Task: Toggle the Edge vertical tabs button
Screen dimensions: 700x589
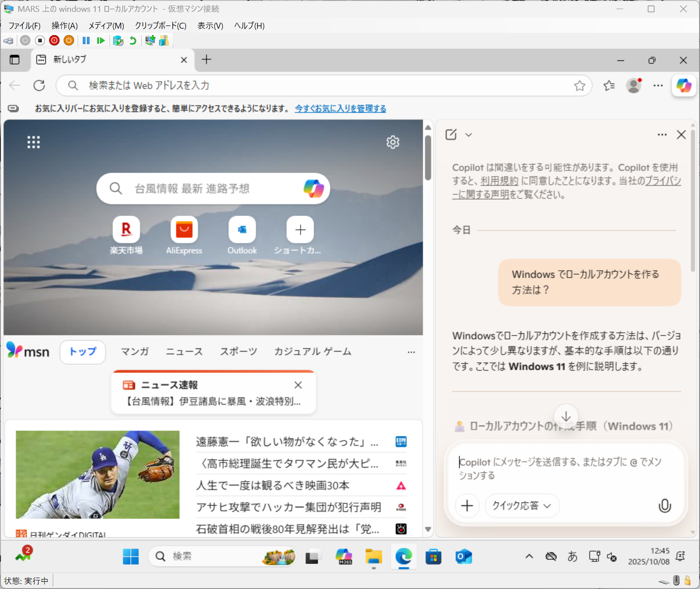Action: [x=15, y=60]
